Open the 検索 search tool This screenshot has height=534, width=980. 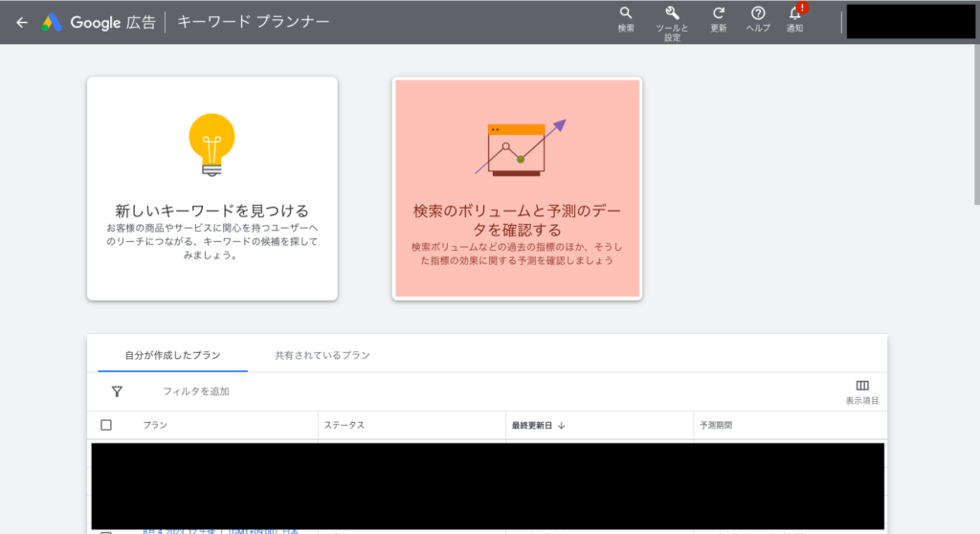(x=626, y=20)
